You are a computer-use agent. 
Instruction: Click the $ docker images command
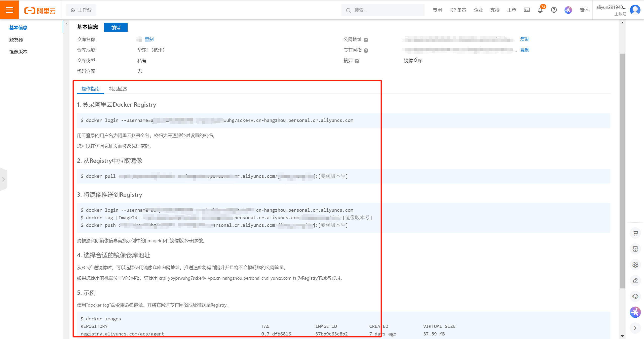tap(101, 319)
